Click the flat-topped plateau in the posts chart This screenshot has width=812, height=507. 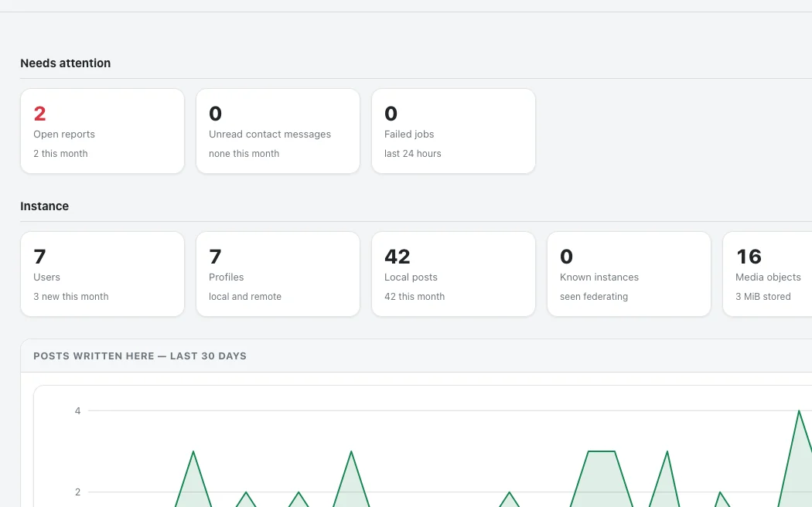click(x=602, y=451)
